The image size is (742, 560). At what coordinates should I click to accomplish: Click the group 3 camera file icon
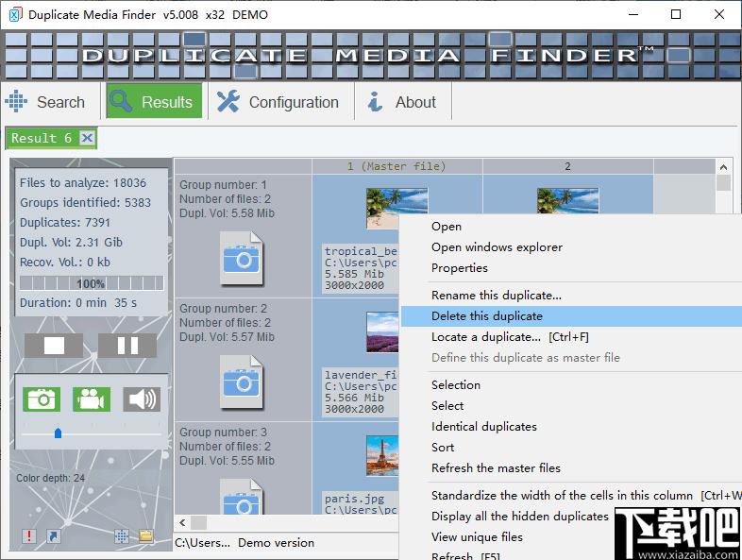pos(242,497)
